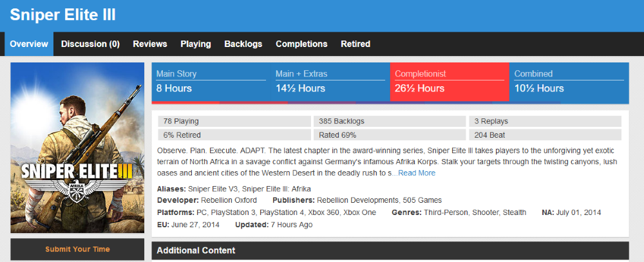The width and height of the screenshot is (644, 262).
Task: Open the Discussion (0) tab
Action: (90, 44)
